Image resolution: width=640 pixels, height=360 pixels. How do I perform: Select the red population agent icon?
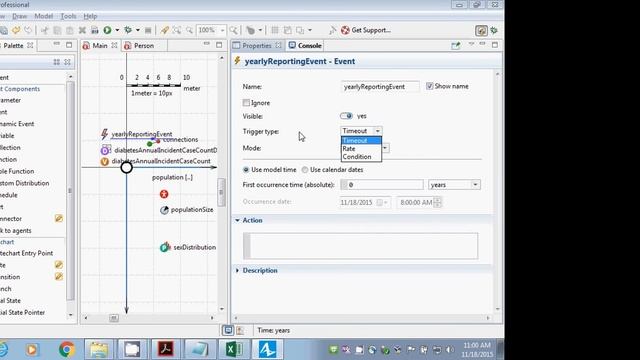tap(164, 194)
